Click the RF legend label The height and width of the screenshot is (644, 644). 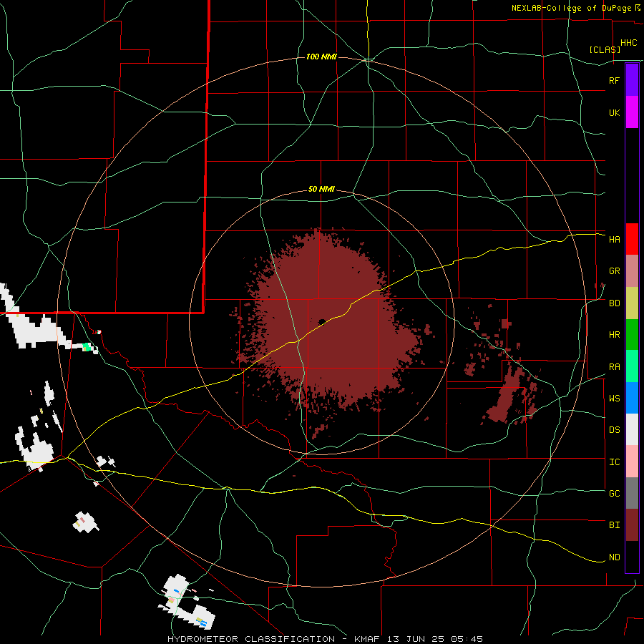pos(614,80)
